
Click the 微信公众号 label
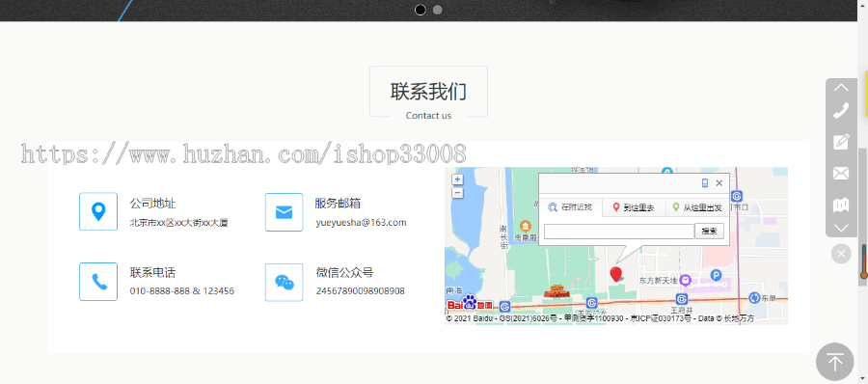click(x=344, y=273)
